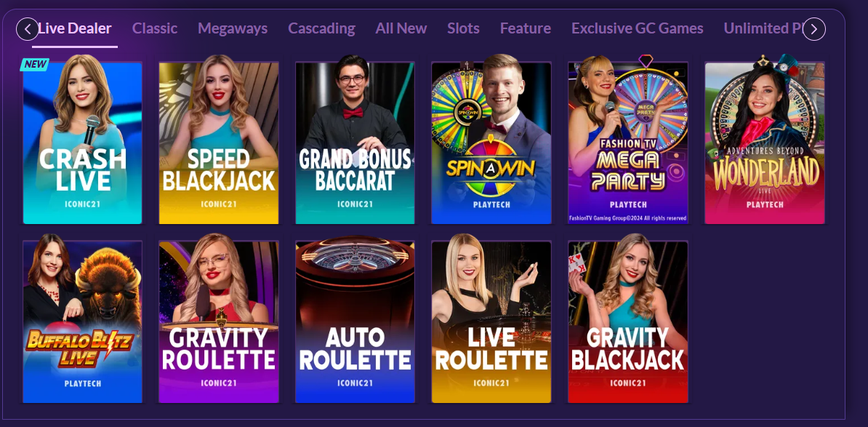Open the Gravity Roulette tile
Viewport: 868px width, 427px height.
[x=219, y=322]
